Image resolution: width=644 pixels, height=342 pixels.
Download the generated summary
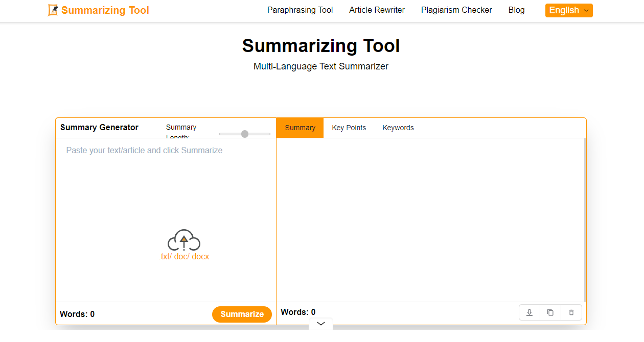coord(529,312)
